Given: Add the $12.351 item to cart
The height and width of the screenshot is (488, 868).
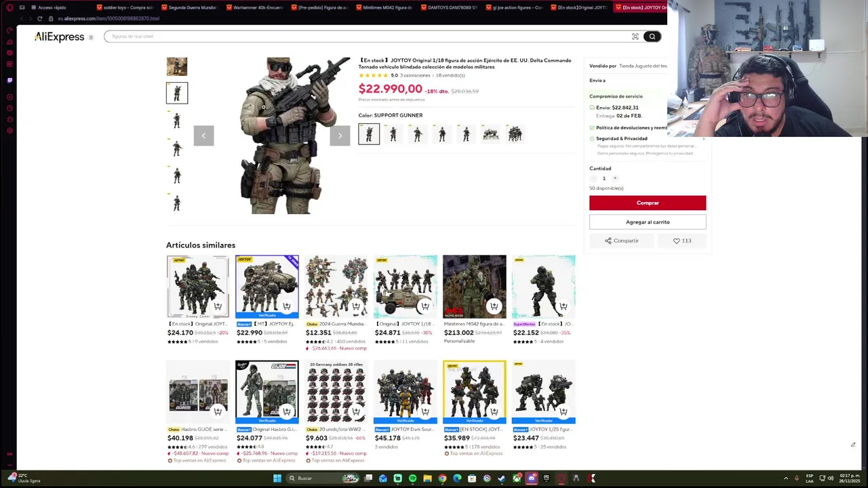Looking at the screenshot, I should pos(356,306).
